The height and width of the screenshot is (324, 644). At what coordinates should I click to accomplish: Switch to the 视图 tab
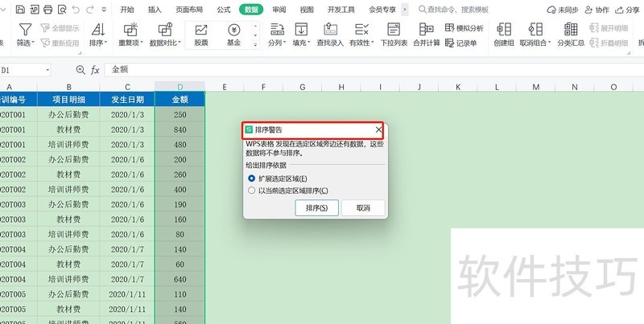[x=307, y=10]
